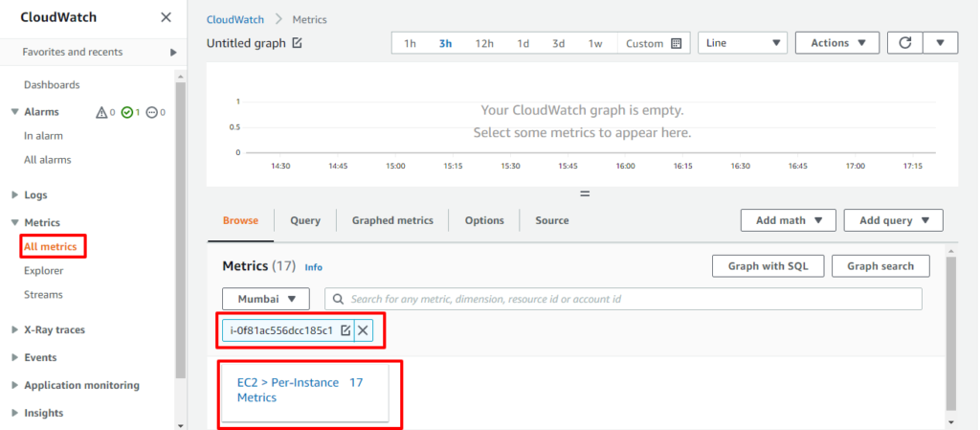Click the sidebar vertical scrollbar
The image size is (980, 430).
coord(181,230)
